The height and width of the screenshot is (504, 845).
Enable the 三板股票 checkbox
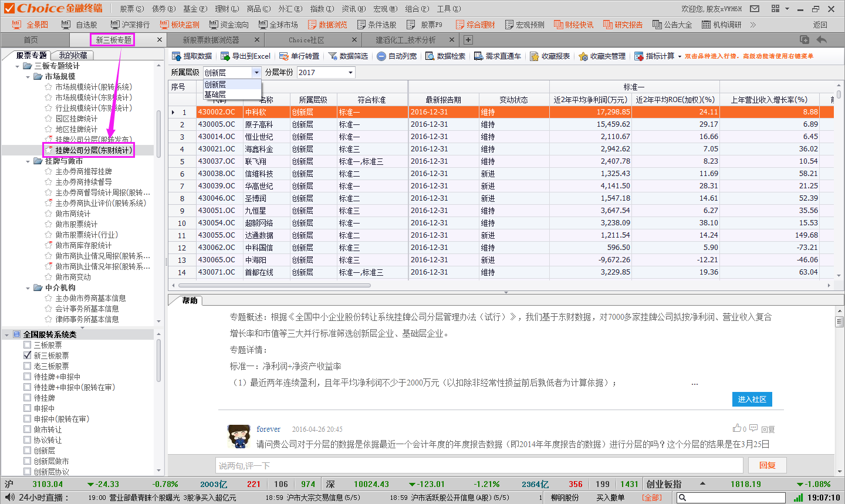(x=28, y=345)
